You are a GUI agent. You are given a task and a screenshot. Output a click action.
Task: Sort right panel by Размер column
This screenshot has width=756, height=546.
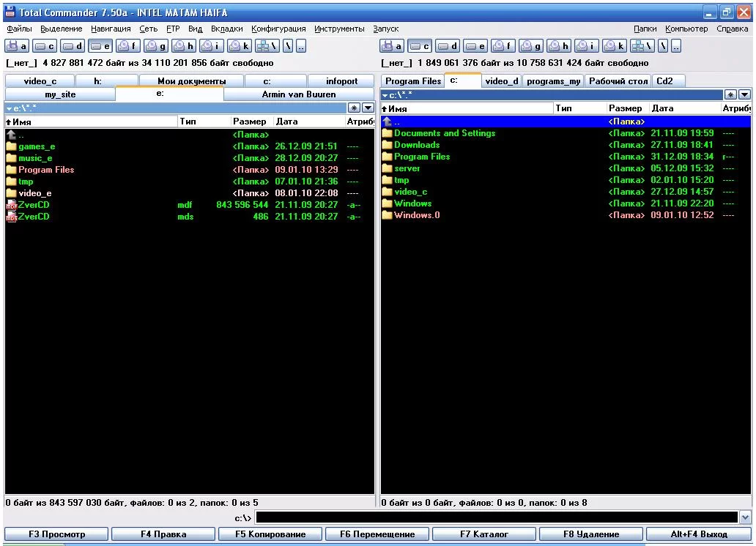click(626, 108)
